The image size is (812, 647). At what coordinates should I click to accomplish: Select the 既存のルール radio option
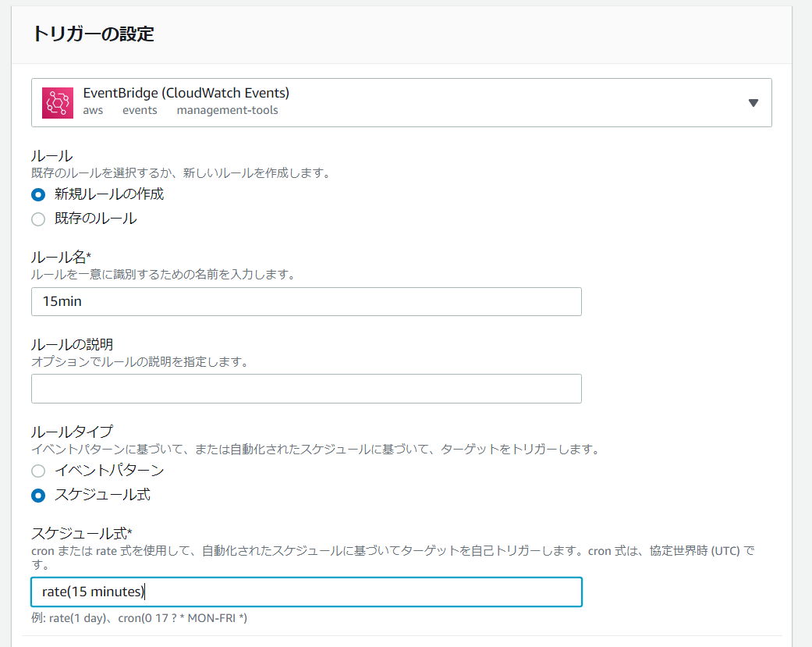click(x=37, y=219)
